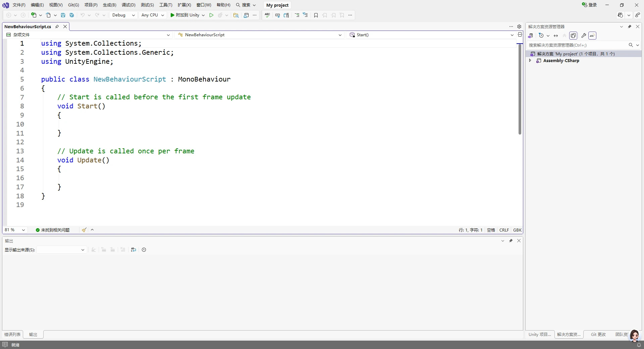Switch to the 错误列表 tab
The image size is (644, 349).
12,335
